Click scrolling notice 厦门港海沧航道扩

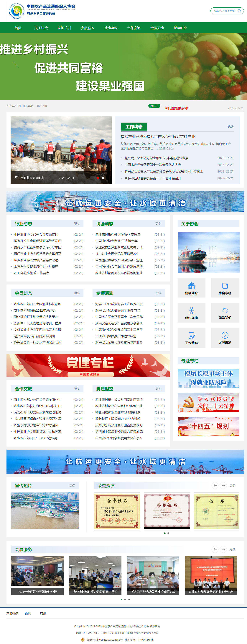(x=177, y=108)
